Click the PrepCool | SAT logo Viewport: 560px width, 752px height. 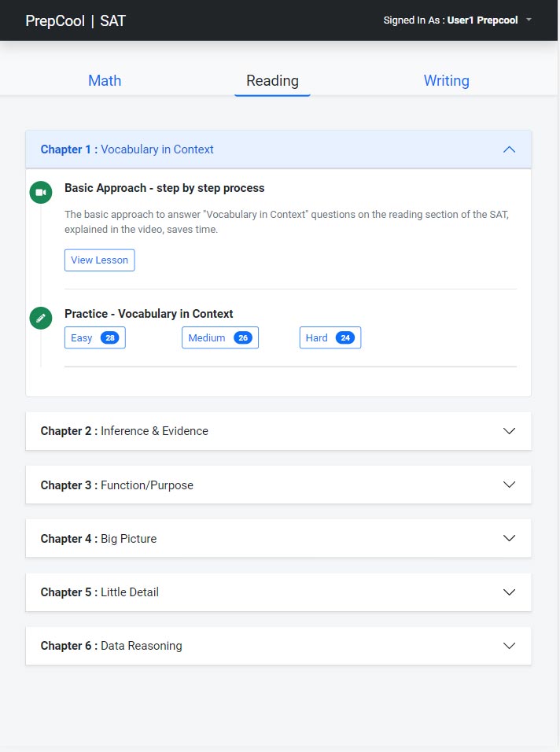[76, 20]
